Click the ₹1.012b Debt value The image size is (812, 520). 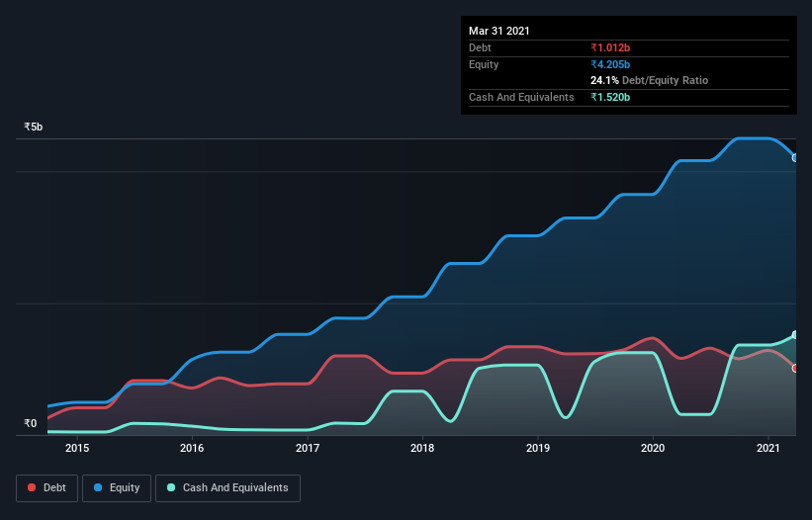click(x=610, y=47)
